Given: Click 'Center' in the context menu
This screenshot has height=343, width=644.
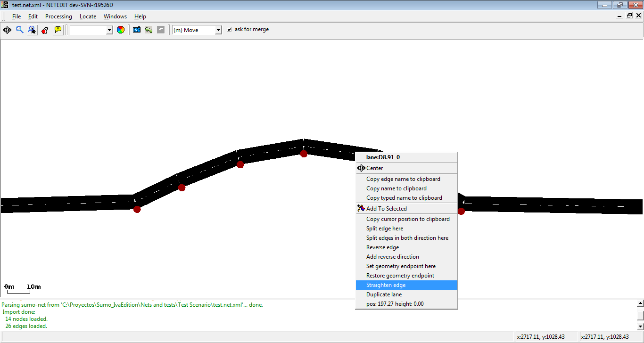Looking at the screenshot, I should coord(374,168).
